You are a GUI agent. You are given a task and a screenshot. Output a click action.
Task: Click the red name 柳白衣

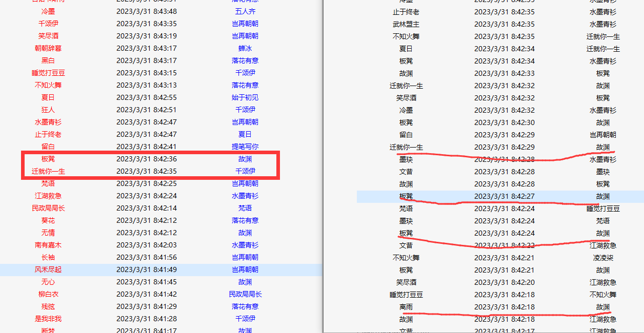click(48, 294)
